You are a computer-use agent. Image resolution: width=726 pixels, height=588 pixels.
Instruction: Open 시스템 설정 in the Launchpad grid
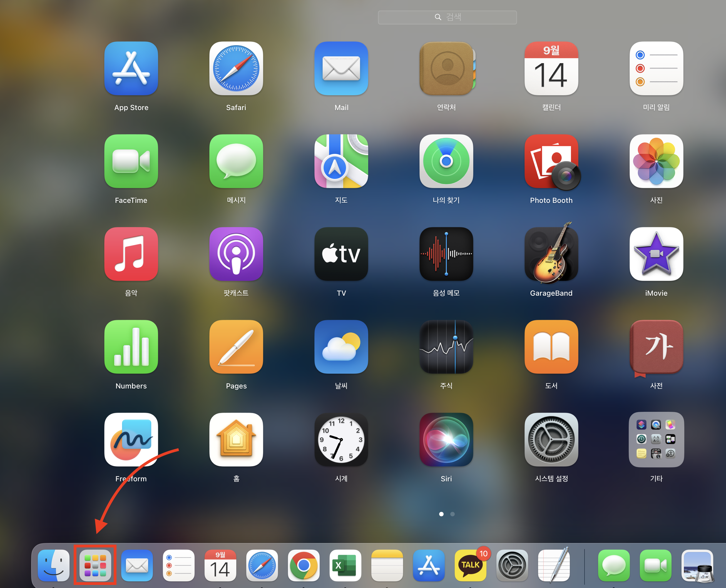pos(551,440)
